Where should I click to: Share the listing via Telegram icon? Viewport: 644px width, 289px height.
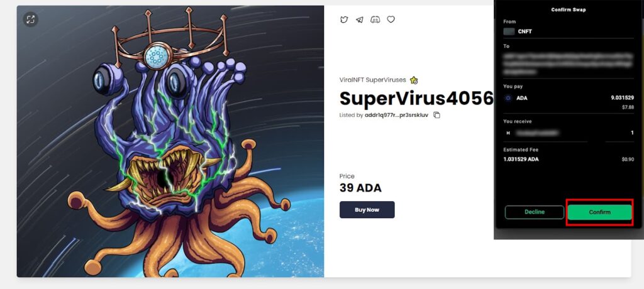click(x=359, y=19)
